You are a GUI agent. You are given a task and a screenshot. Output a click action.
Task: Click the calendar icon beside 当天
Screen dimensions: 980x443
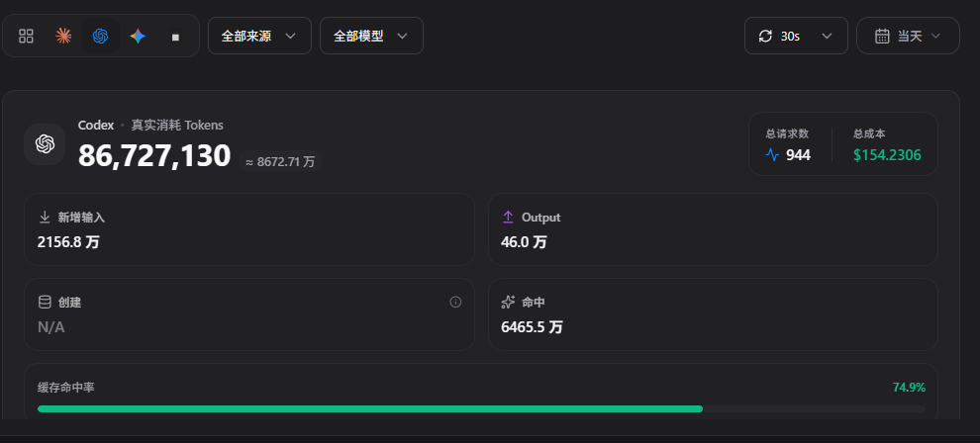point(882,37)
